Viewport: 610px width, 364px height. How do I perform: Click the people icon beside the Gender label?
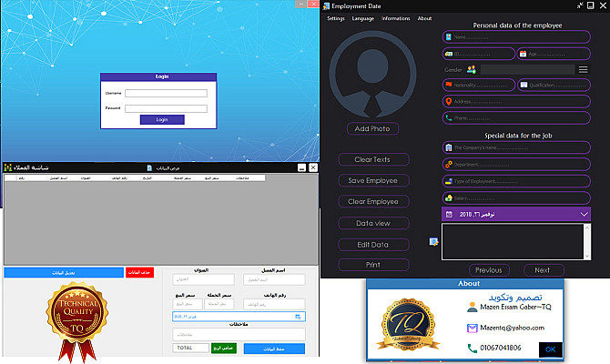[x=471, y=69]
